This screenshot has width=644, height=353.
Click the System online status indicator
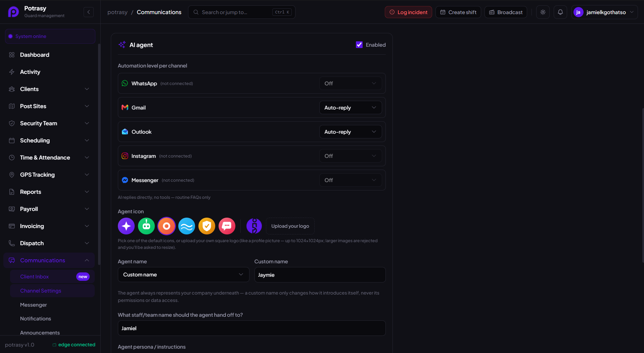coord(50,36)
